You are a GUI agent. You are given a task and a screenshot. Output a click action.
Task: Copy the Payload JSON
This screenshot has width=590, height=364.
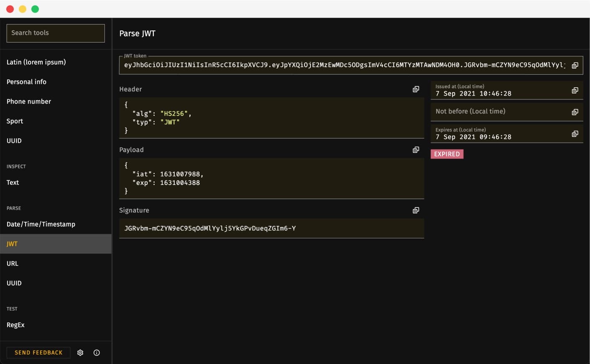[x=416, y=150]
